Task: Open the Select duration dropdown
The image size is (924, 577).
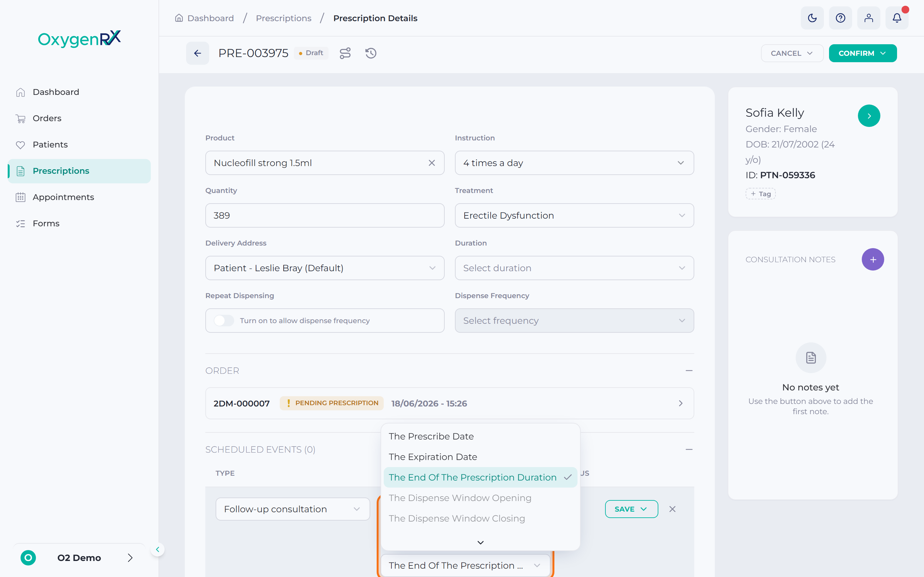Action: click(x=574, y=268)
